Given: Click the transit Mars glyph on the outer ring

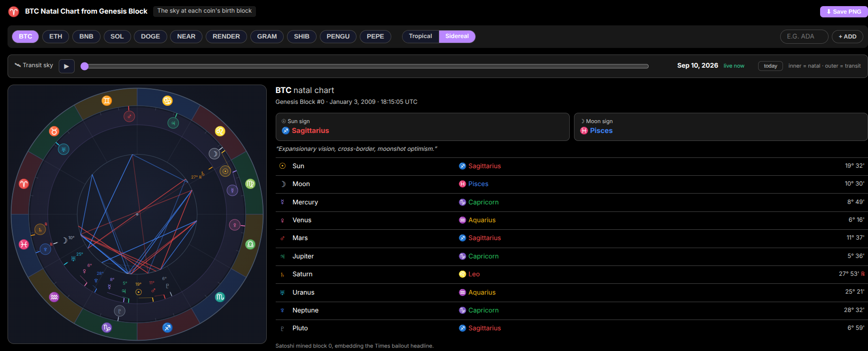Looking at the screenshot, I should click(x=129, y=116).
